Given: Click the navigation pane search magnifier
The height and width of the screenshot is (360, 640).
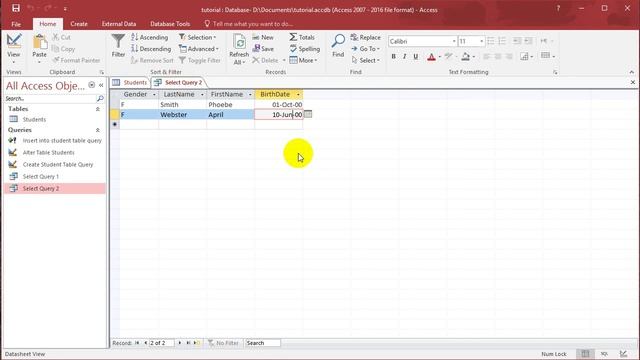Looking at the screenshot, I should [x=100, y=98].
